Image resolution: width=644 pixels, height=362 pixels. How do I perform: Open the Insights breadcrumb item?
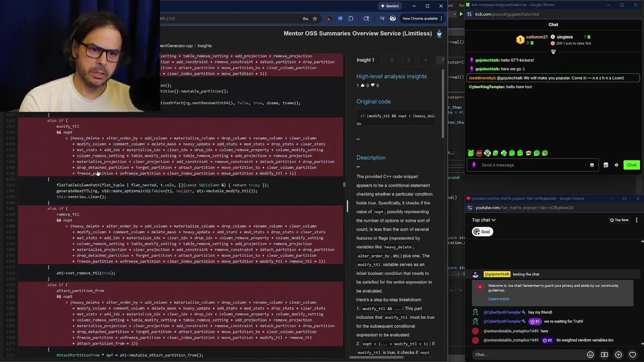coord(204,46)
